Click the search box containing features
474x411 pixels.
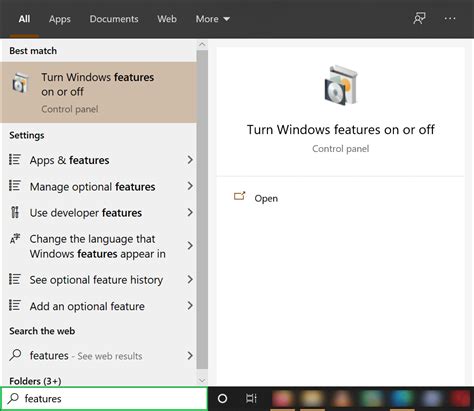(x=104, y=398)
